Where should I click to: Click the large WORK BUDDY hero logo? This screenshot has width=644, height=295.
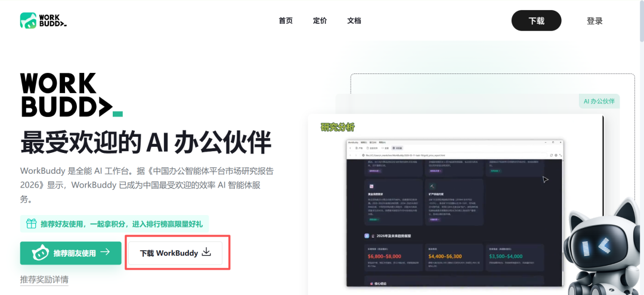[71, 95]
